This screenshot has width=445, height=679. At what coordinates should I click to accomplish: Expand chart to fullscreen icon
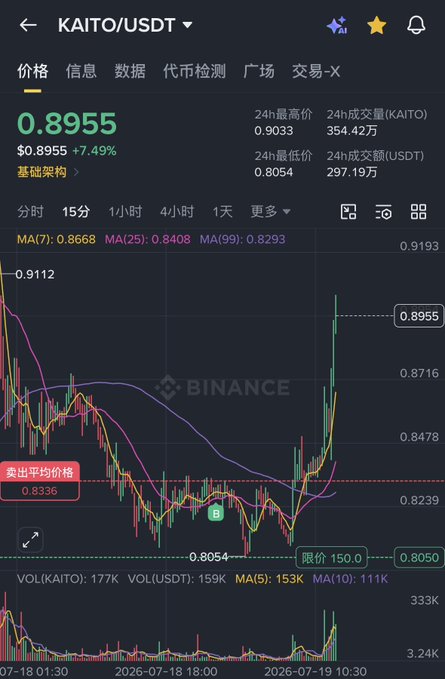30,540
